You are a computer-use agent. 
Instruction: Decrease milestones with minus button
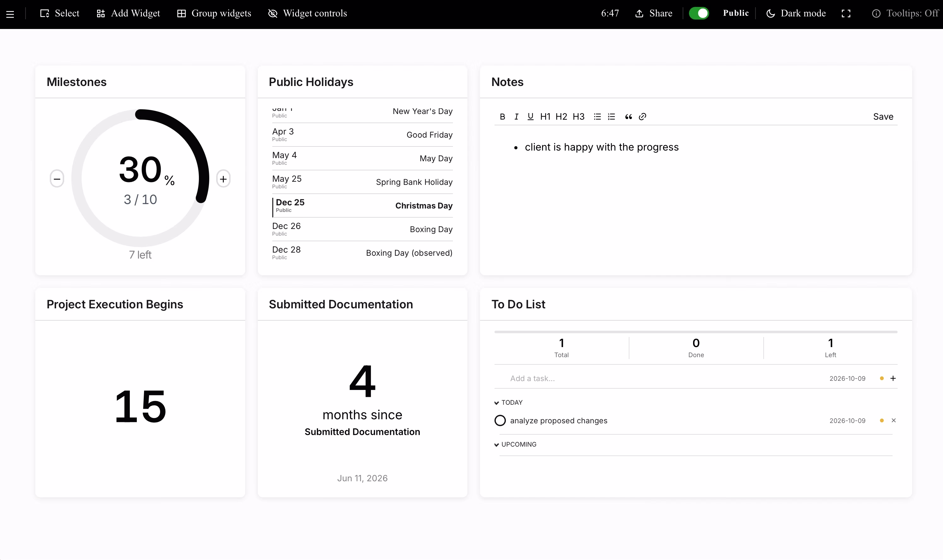pyautogui.click(x=57, y=179)
